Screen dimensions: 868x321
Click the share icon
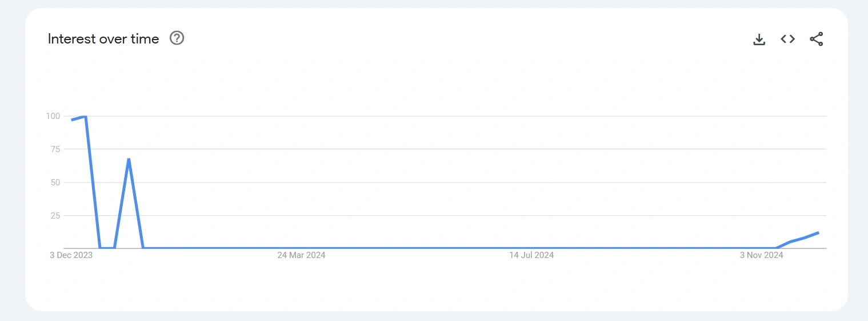(x=817, y=39)
